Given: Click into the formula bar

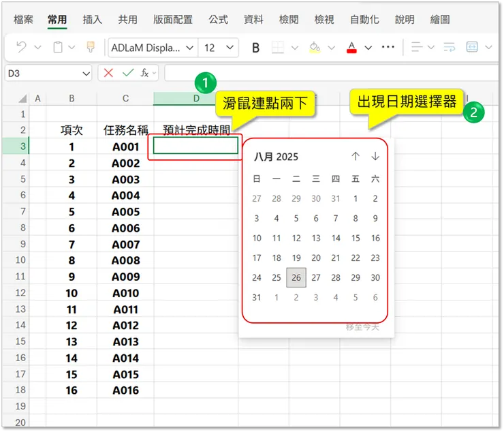Looking at the screenshot, I should pos(331,73).
